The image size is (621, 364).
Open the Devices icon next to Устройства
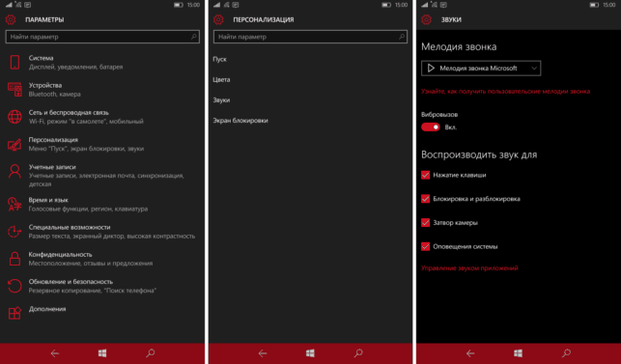click(x=14, y=90)
